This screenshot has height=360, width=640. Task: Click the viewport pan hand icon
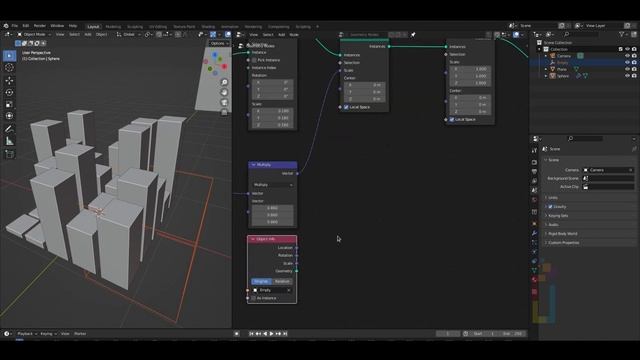tap(224, 92)
